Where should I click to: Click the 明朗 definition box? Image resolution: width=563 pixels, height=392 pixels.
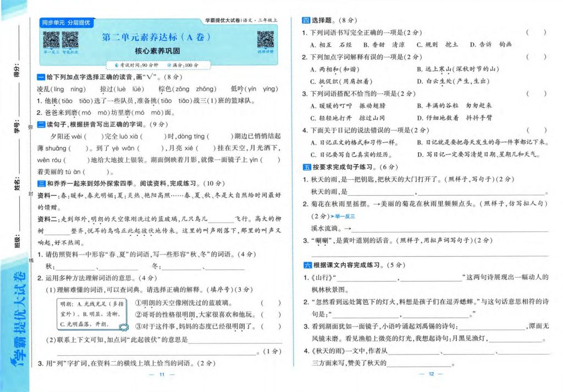pos(92,314)
